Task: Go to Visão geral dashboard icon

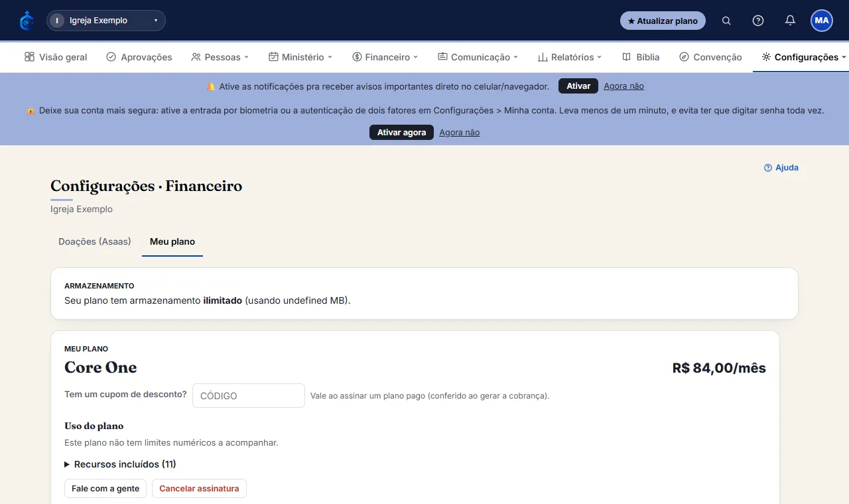Action: (x=29, y=57)
